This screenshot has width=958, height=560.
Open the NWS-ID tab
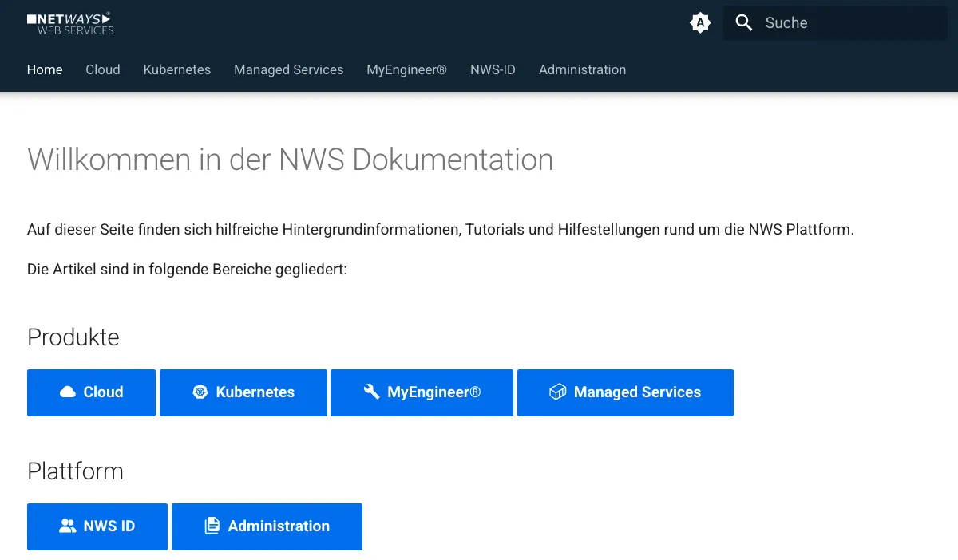click(x=493, y=69)
